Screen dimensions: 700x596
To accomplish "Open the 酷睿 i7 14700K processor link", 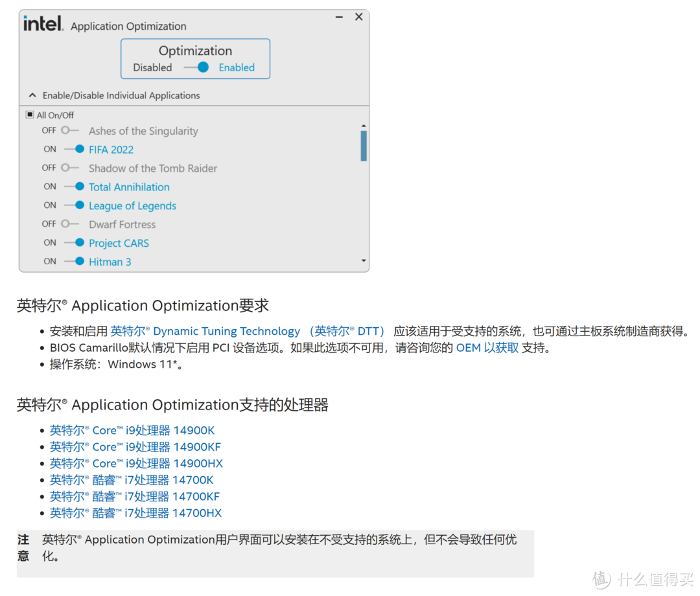I will (132, 480).
